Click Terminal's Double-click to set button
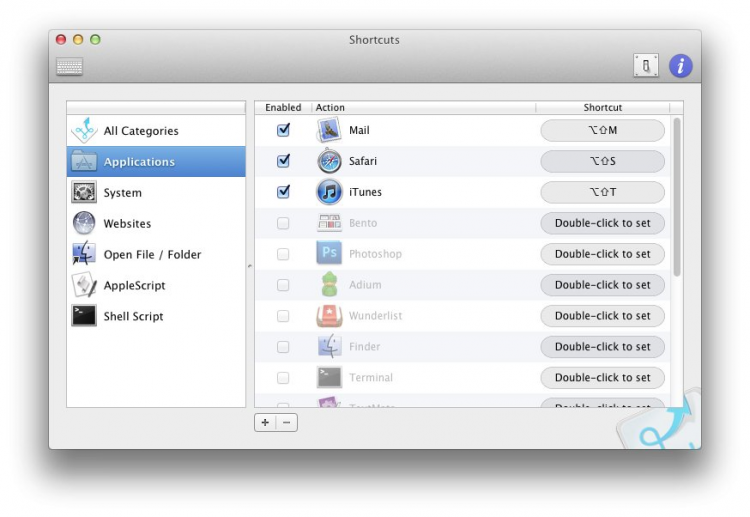Image resolution: width=750 pixels, height=517 pixels. click(603, 378)
